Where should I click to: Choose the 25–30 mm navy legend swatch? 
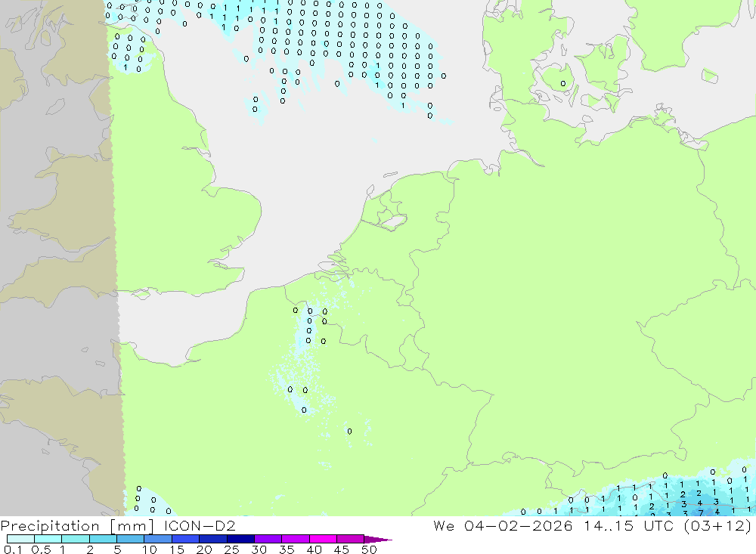(x=240, y=539)
